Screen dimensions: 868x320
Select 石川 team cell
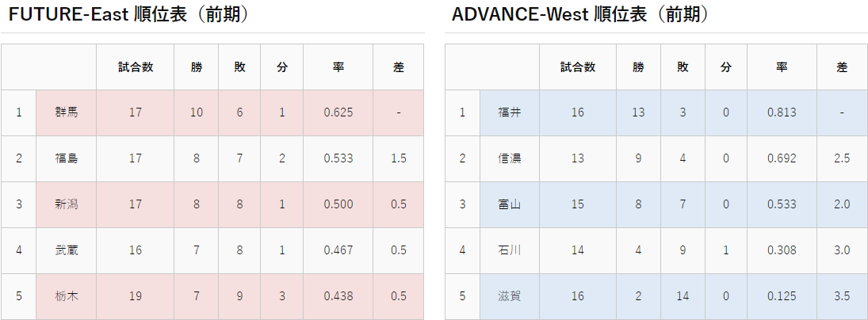(510, 250)
